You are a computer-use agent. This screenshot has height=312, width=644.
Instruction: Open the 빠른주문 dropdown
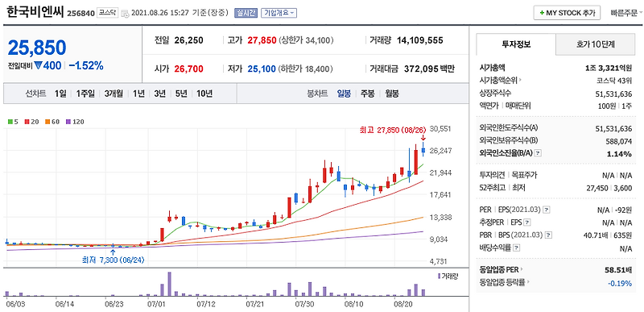626,13
